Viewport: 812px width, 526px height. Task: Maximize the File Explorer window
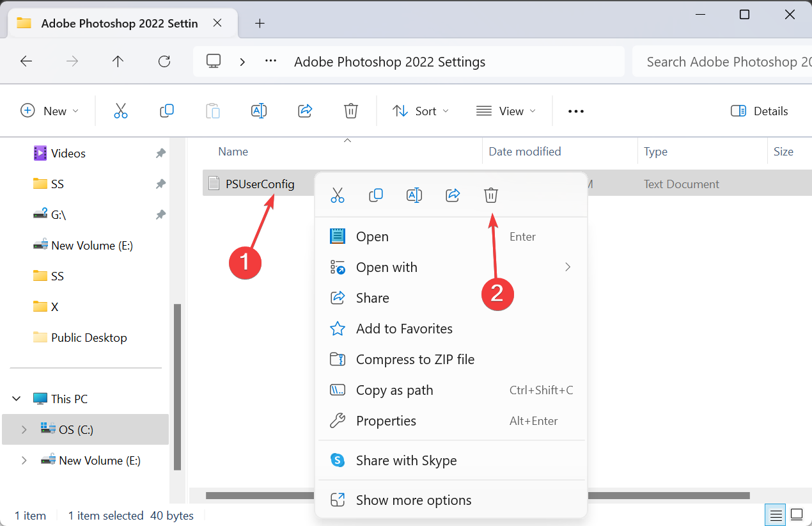(744, 15)
